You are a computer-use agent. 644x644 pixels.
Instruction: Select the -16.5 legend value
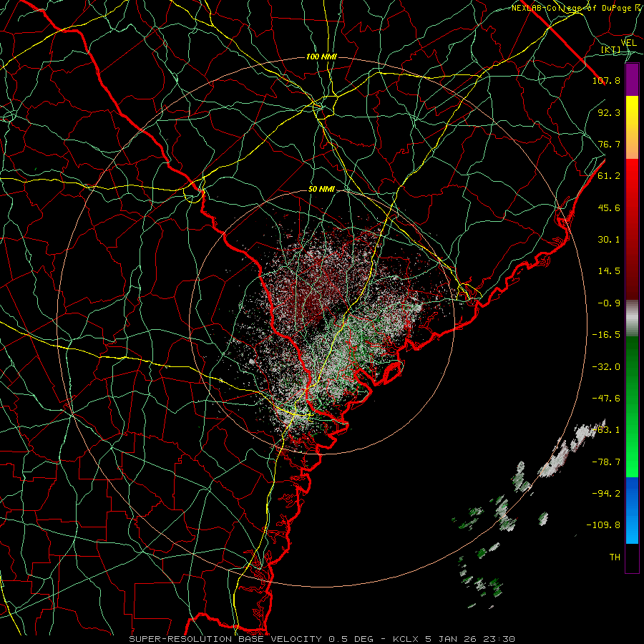pyautogui.click(x=606, y=335)
